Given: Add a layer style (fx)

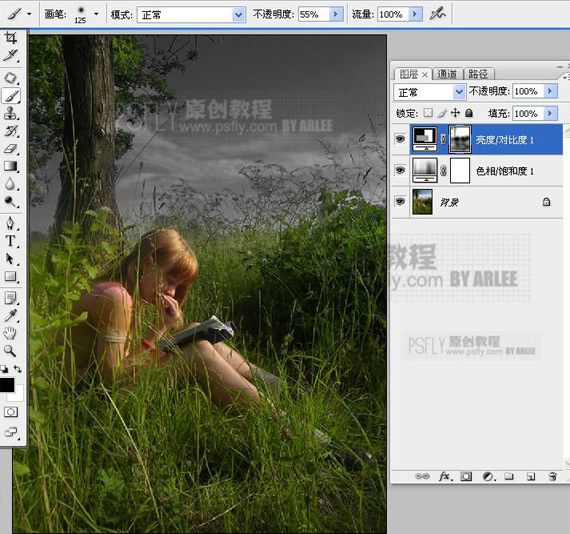Looking at the screenshot, I should (x=445, y=476).
